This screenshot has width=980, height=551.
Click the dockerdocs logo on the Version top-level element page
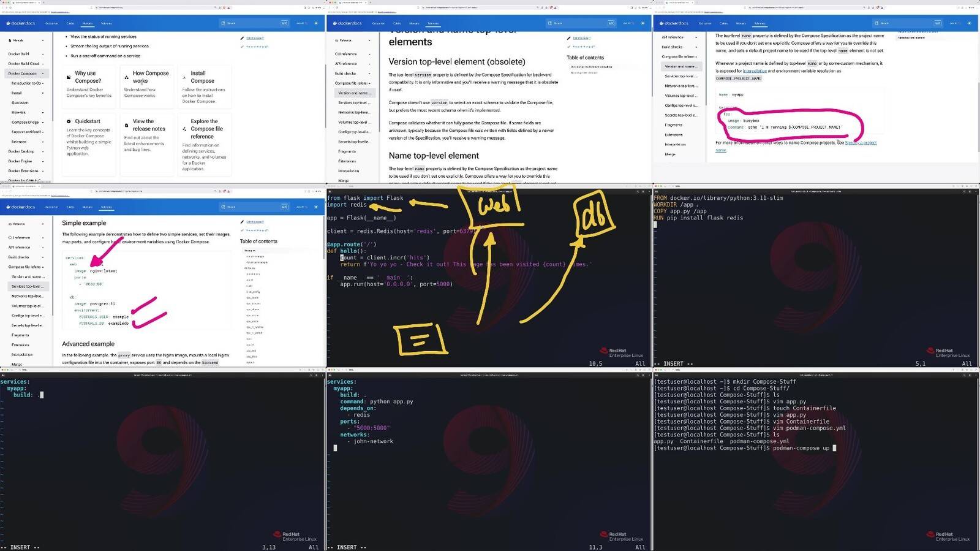tap(347, 23)
